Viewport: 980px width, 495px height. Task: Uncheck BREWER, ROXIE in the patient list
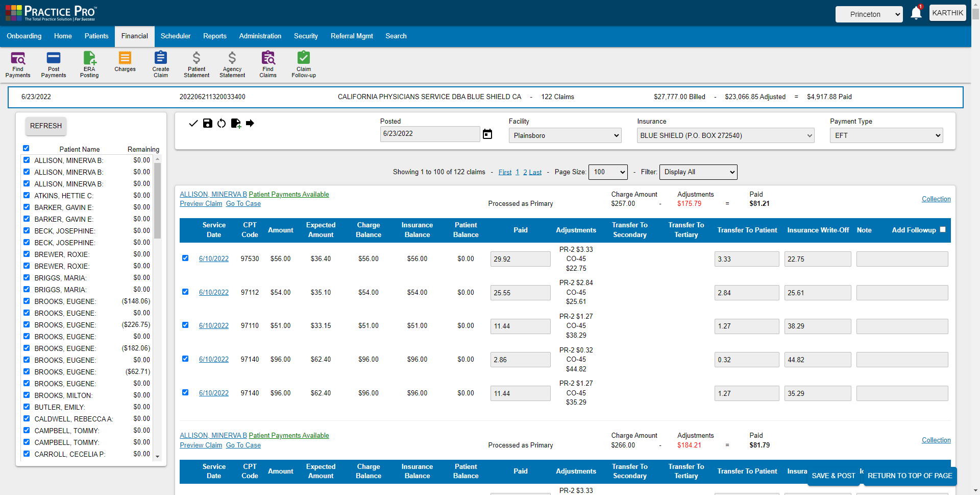pos(26,254)
